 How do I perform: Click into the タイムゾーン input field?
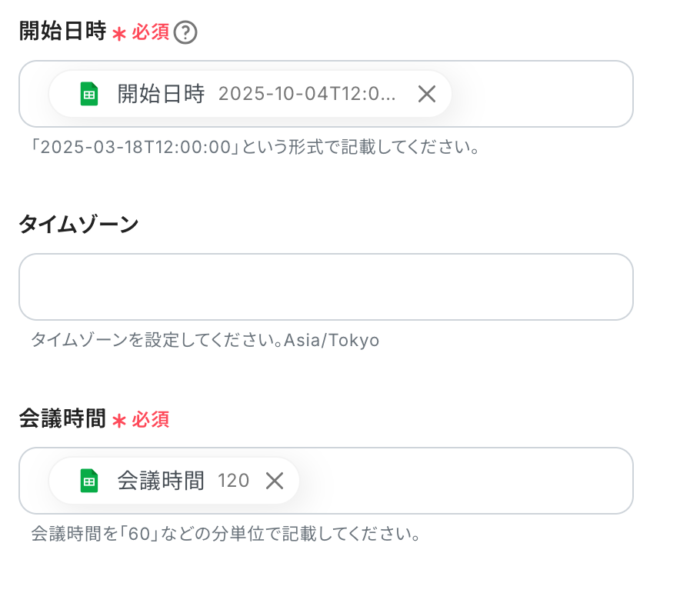[x=325, y=287]
